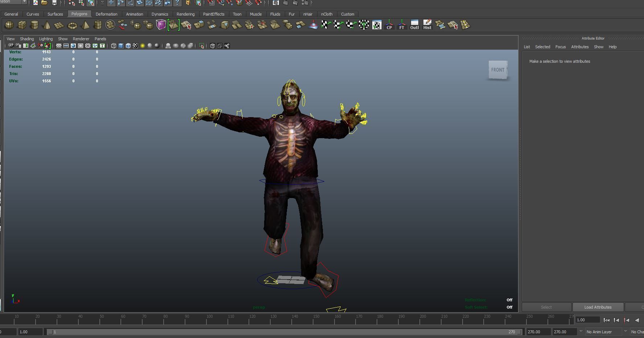Viewport: 644px width, 338px height.
Task: Switch to the nCloth shelf tab
Action: pyautogui.click(x=327, y=14)
